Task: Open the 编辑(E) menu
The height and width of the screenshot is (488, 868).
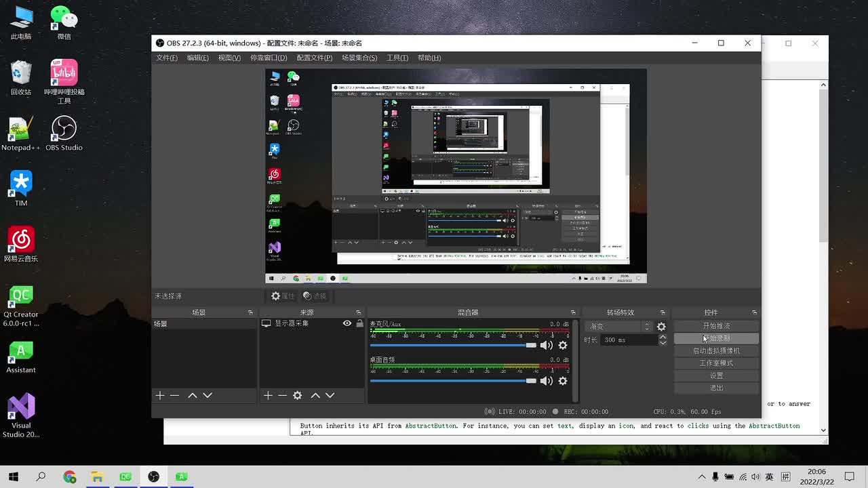Action: click(x=198, y=58)
